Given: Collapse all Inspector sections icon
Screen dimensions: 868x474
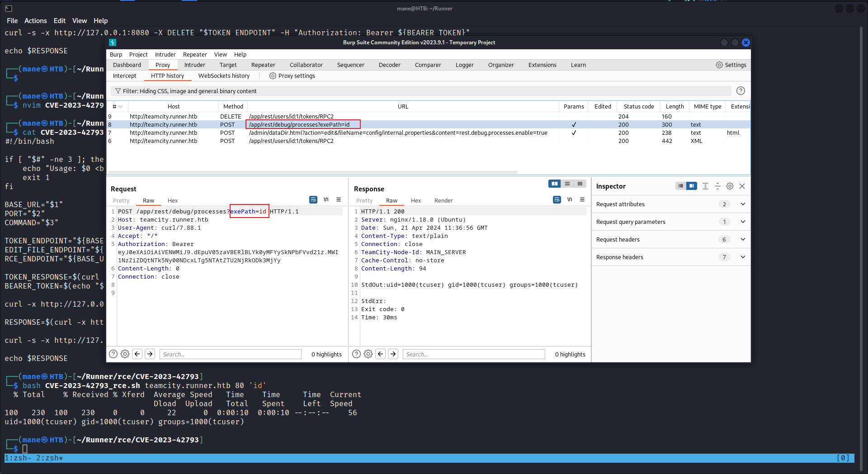Looking at the screenshot, I should click(717, 186).
